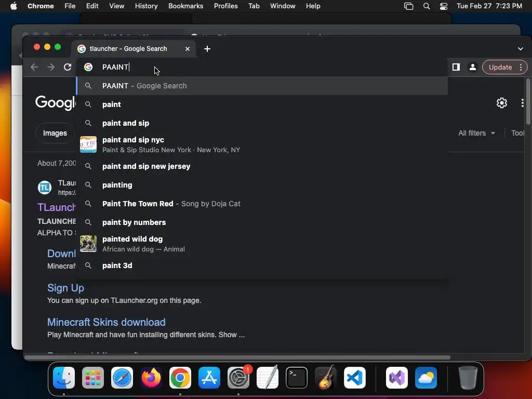Select 'paint by numbers' suggestion
Viewport: 532px width, 399px height.
tap(262, 222)
